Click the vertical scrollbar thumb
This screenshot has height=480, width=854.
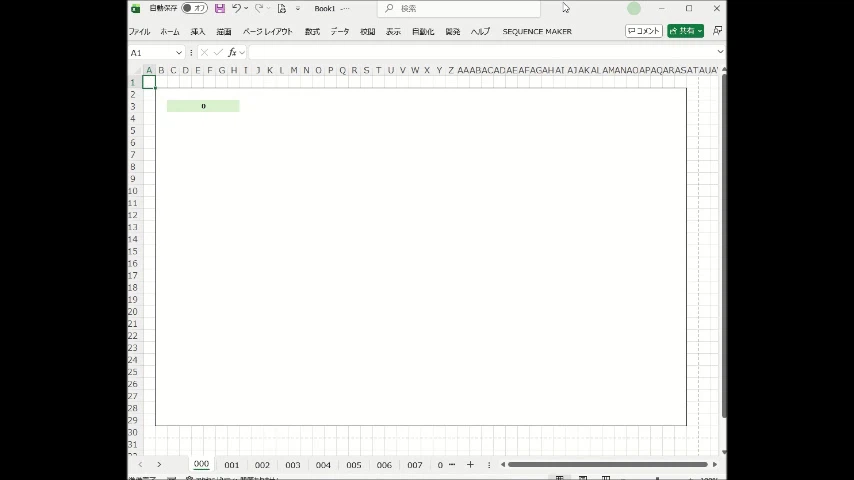pyautogui.click(x=724, y=246)
